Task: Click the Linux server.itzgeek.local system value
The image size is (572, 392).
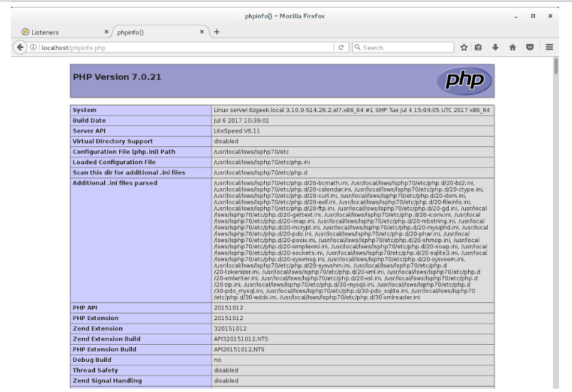Action: [352, 110]
